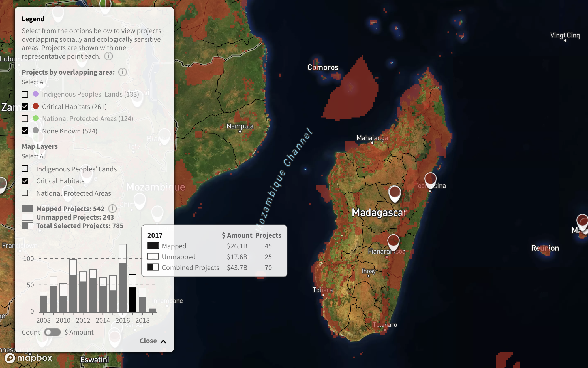The width and height of the screenshot is (588, 368).
Task: Click the info icon beside Projects by overlapping area
Action: click(123, 72)
